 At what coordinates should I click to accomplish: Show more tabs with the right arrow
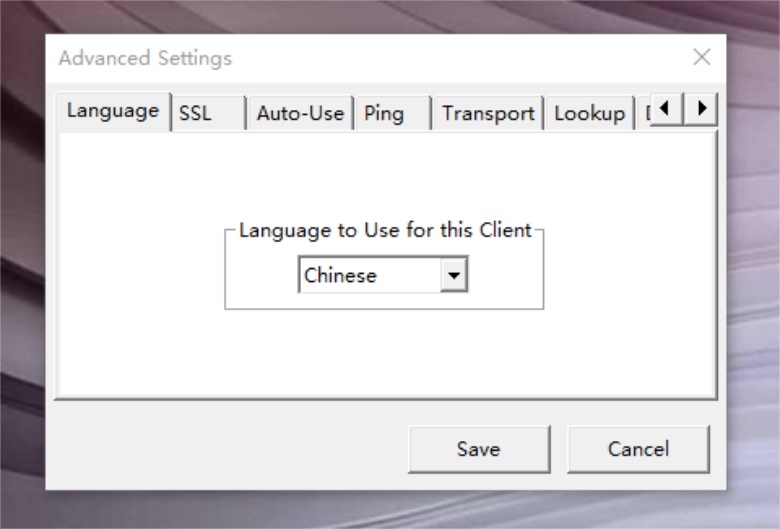pyautogui.click(x=701, y=108)
